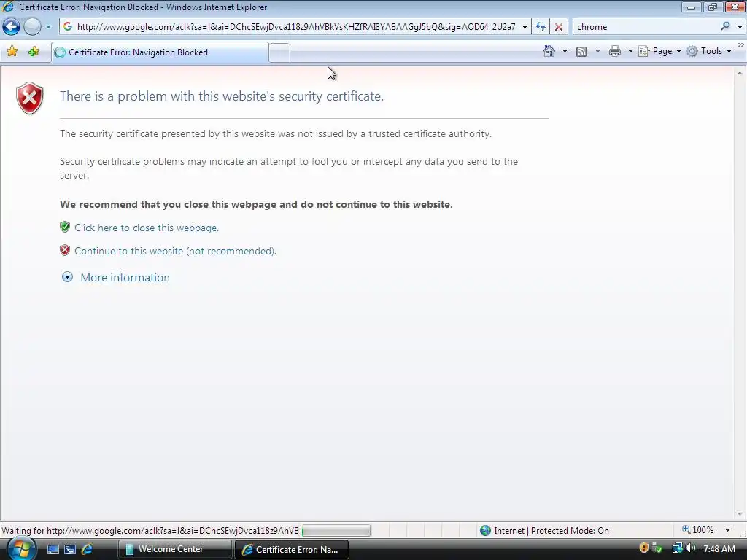The image size is (747, 560).
Task: Click the tray icon right of the security shield
Action: [x=657, y=548]
